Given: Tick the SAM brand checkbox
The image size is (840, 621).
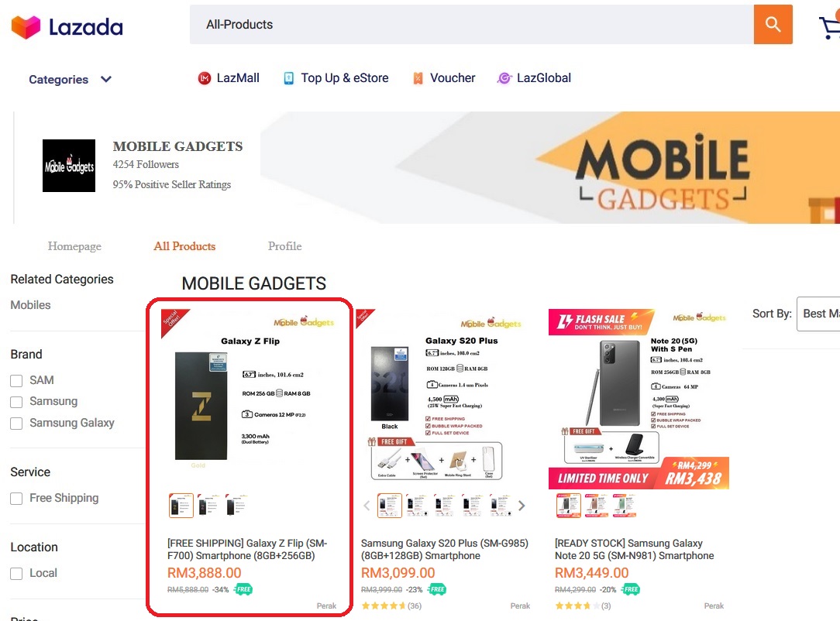Looking at the screenshot, I should tap(16, 381).
